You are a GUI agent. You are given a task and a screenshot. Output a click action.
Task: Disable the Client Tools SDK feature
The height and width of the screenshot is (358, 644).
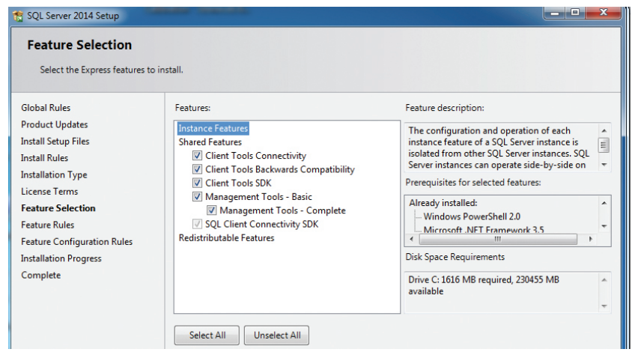198,183
